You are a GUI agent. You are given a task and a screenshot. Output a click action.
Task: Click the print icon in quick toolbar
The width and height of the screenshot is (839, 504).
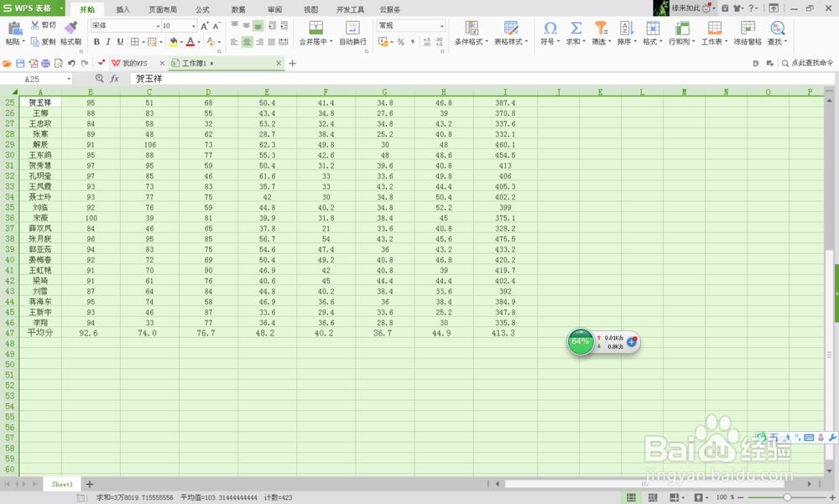point(46,64)
